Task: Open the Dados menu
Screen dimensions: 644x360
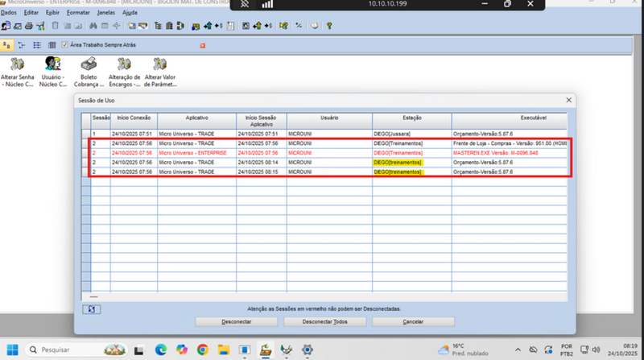Action: point(10,13)
